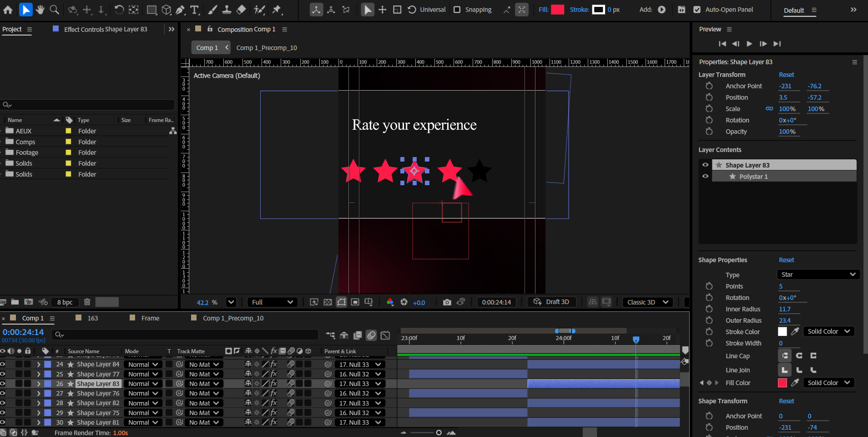Open the Project panel tab
Screen dimensions: 868x437
click(12, 29)
